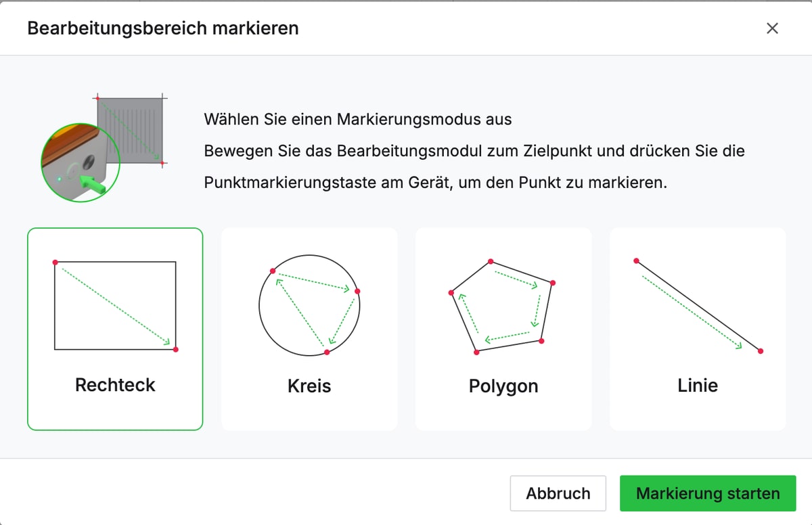812x525 pixels.
Task: Click the dialog title Bearbeitungsbereich markieren
Action: [162, 28]
